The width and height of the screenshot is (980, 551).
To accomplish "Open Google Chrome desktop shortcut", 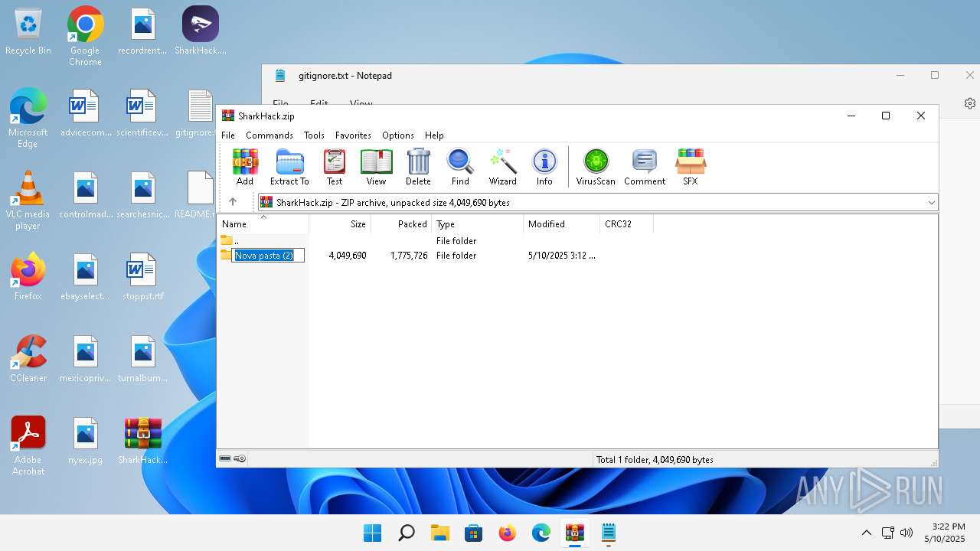I will click(x=85, y=36).
